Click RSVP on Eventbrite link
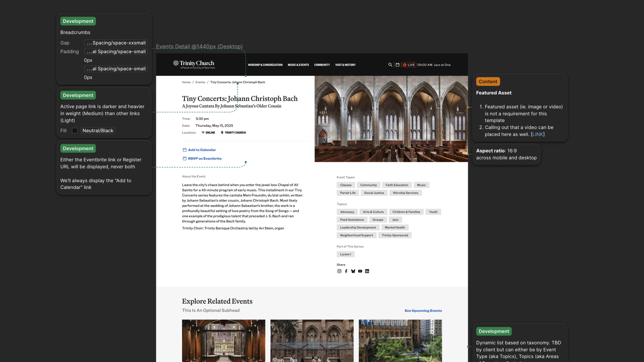Image resolution: width=644 pixels, height=362 pixels. pos(205,159)
